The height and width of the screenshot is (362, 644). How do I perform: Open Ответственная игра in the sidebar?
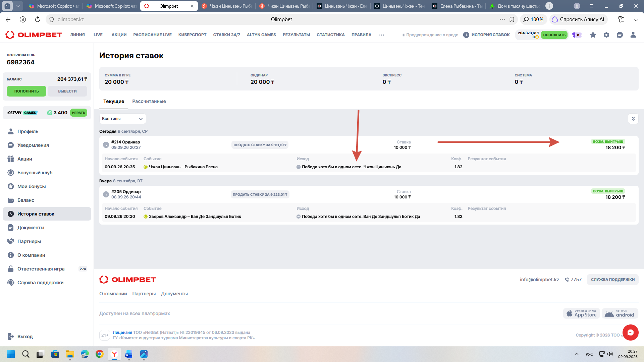click(x=47, y=269)
